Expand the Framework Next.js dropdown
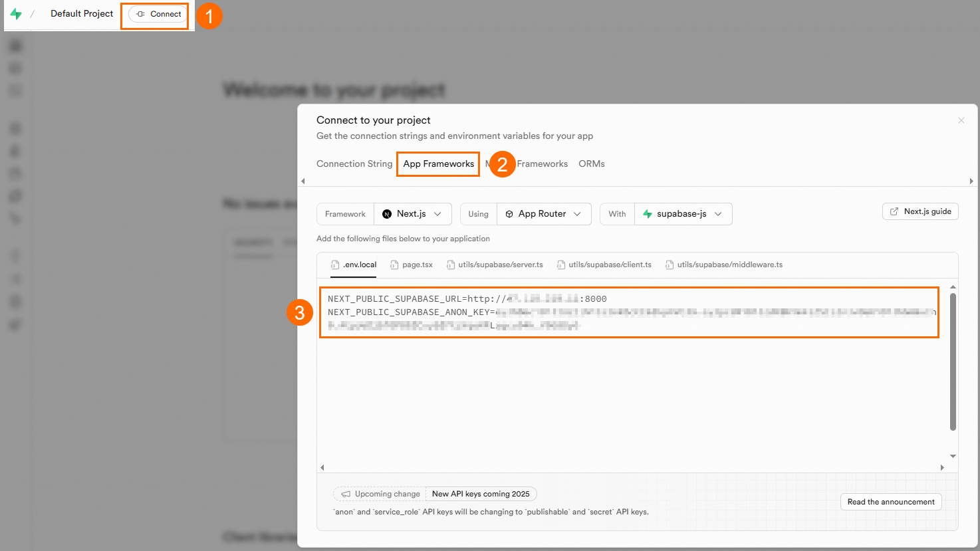 [413, 214]
